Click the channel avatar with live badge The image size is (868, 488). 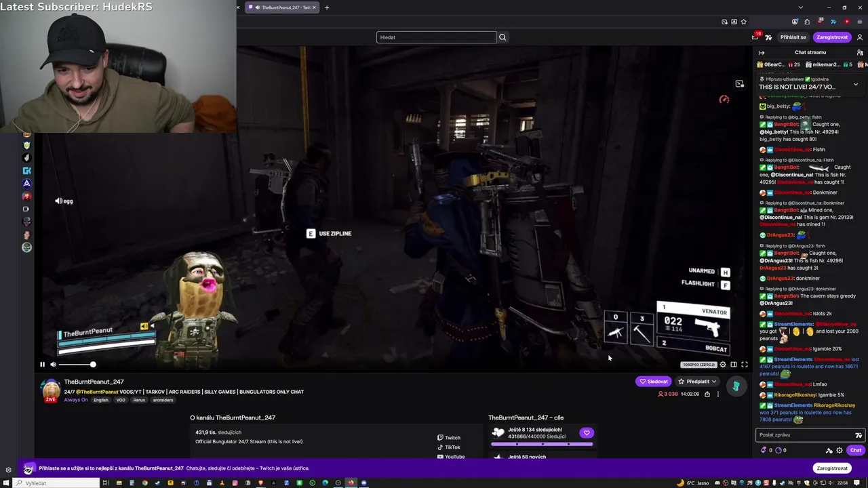point(51,391)
